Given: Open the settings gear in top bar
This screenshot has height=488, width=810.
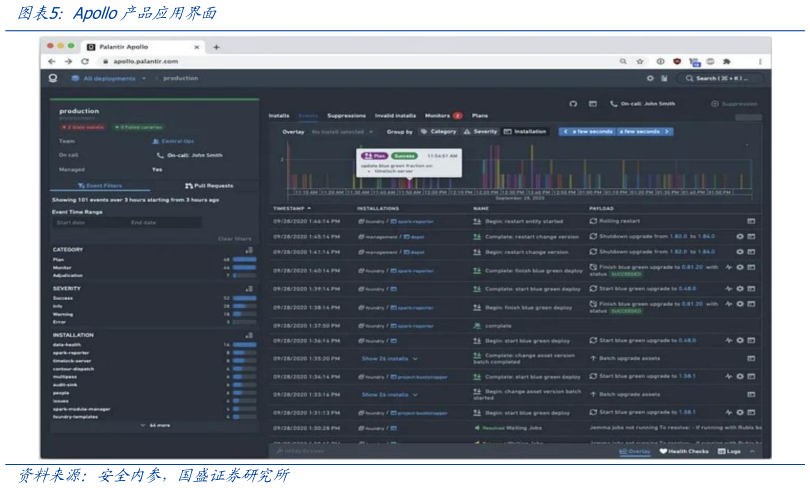Looking at the screenshot, I should tap(650, 78).
